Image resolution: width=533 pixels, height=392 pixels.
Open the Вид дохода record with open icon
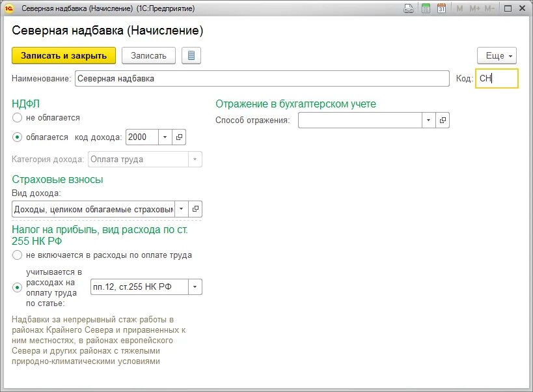click(195, 209)
